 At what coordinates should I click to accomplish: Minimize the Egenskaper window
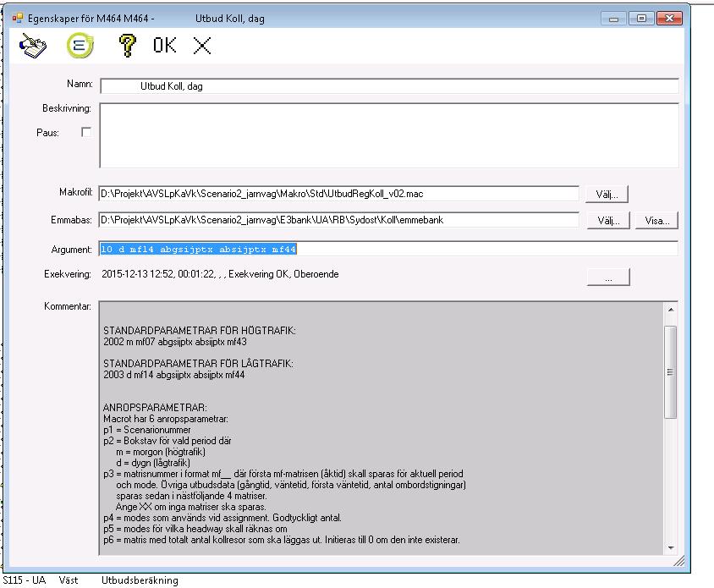pyautogui.click(x=613, y=19)
